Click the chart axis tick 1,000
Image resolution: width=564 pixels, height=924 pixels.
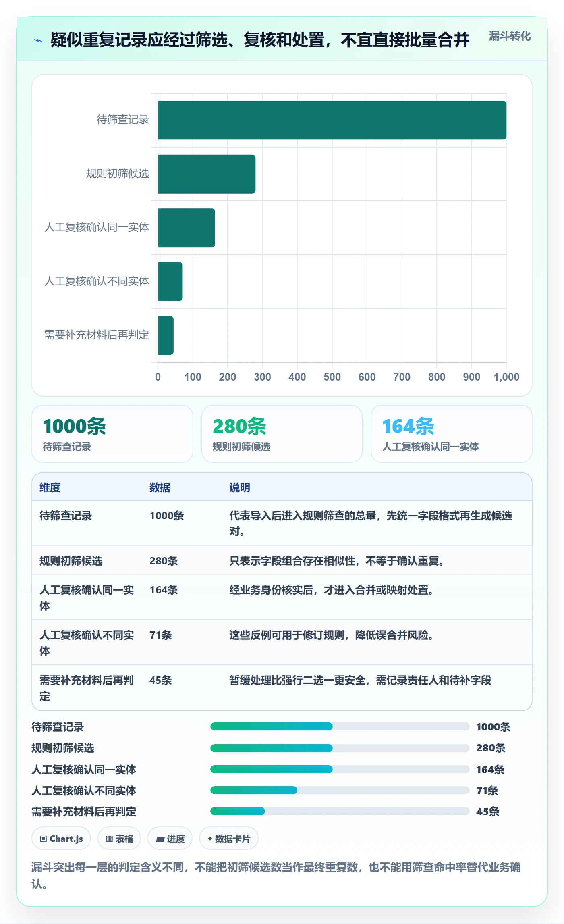(x=506, y=377)
